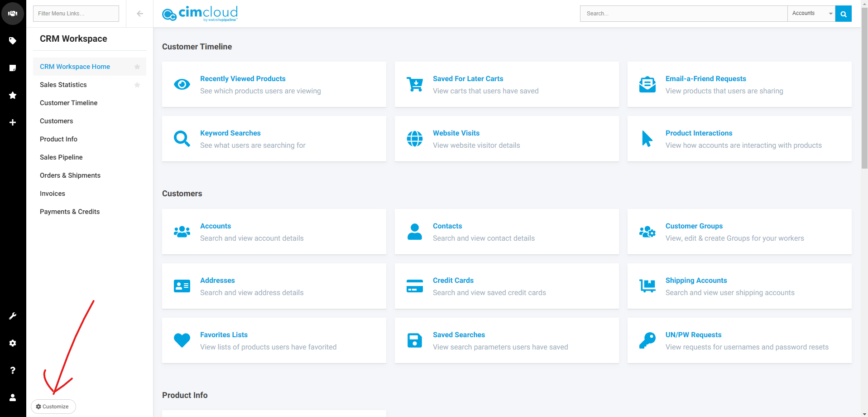Open Keyword Searches link
868x417 pixels.
tap(230, 133)
